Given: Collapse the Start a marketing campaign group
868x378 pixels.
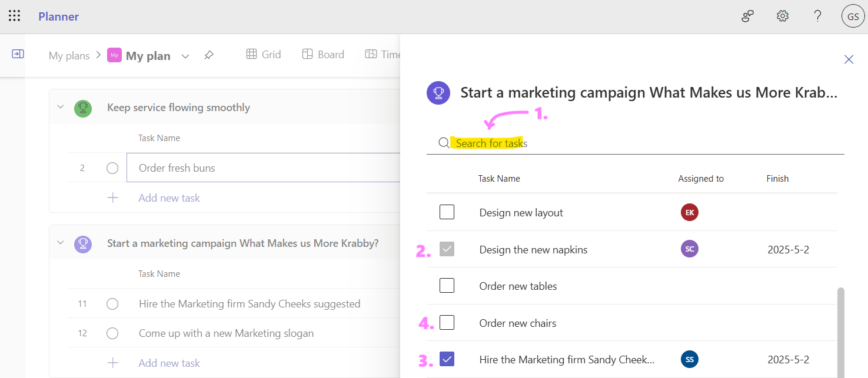Looking at the screenshot, I should pyautogui.click(x=60, y=243).
